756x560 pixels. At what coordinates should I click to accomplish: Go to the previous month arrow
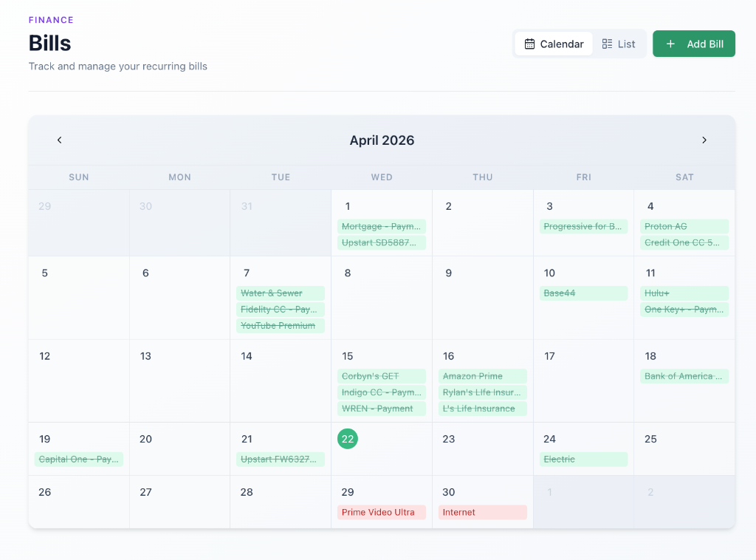tap(59, 140)
